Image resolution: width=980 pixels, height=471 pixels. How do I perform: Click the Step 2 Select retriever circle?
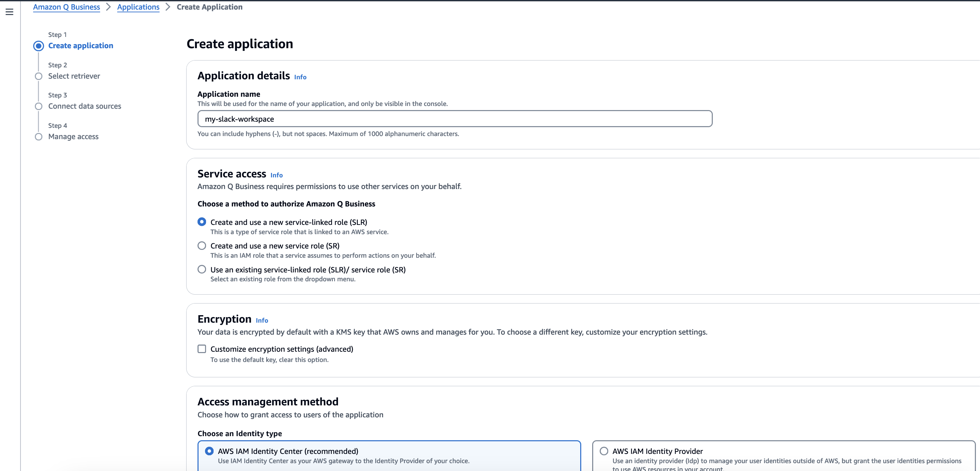pos(38,76)
